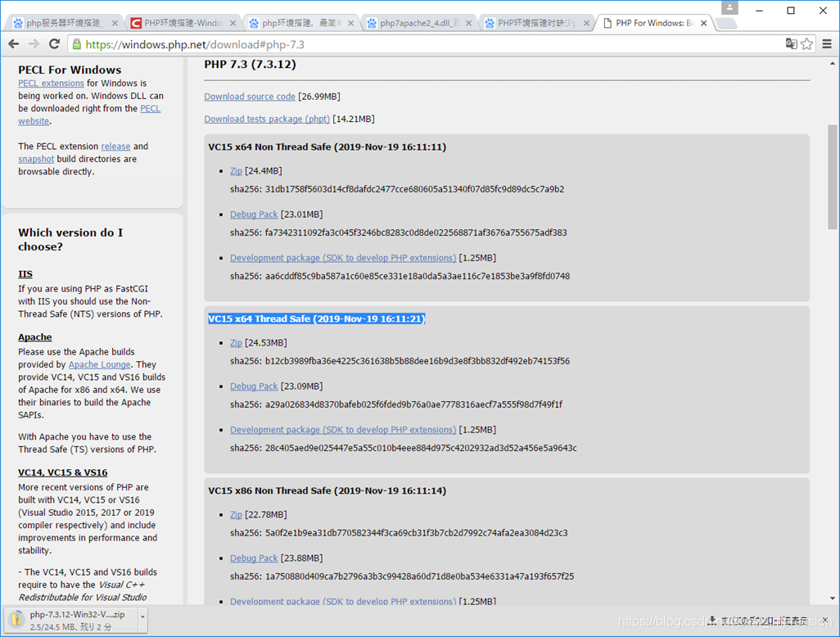Download Zip for x64 Non Thread Safe

pyautogui.click(x=236, y=171)
